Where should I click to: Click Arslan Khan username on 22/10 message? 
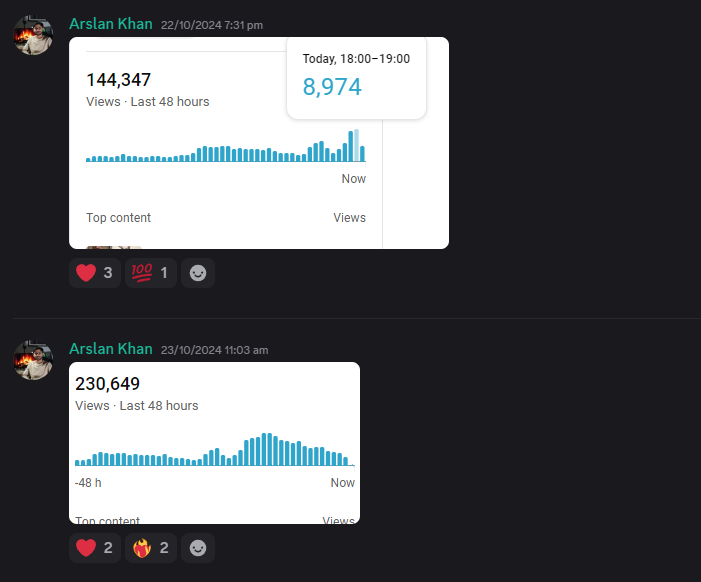(111, 24)
